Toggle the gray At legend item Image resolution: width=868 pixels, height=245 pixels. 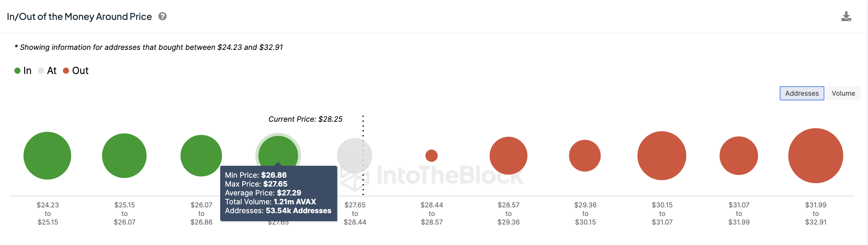[x=48, y=71]
